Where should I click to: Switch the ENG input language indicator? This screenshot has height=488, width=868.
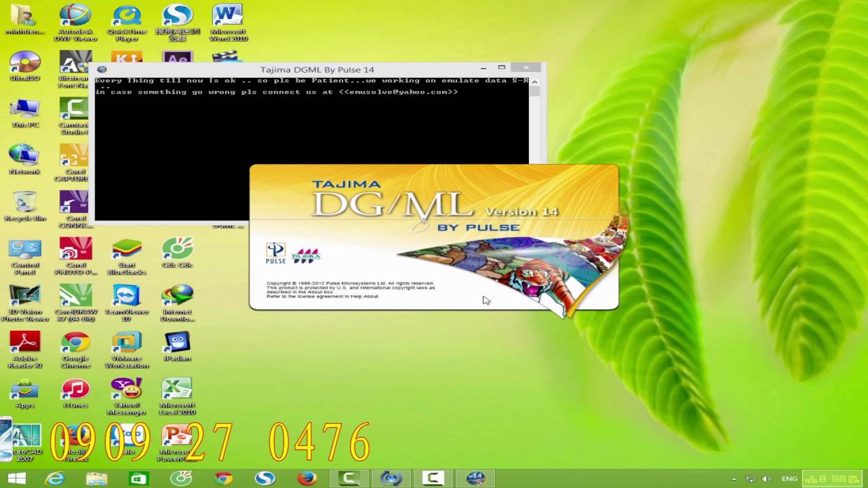point(789,479)
